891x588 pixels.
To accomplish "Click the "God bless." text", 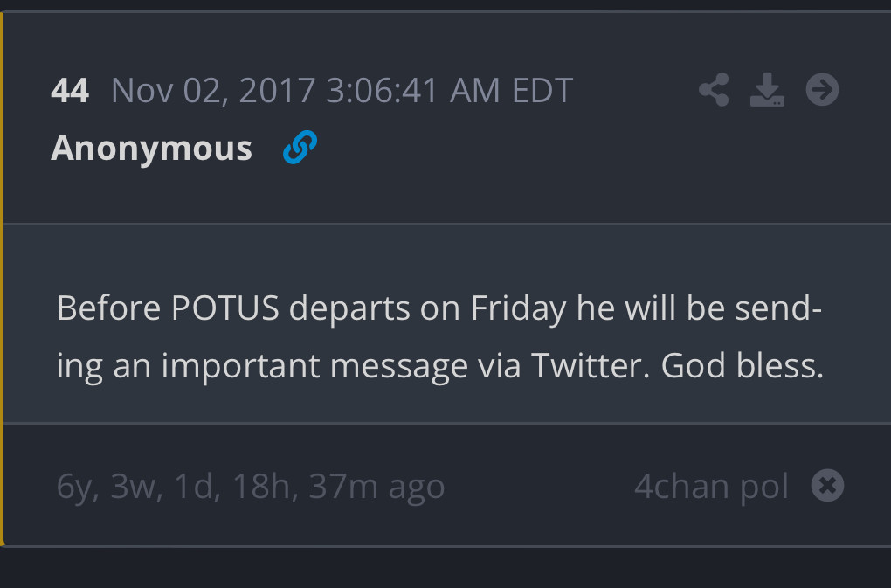I will 742,365.
